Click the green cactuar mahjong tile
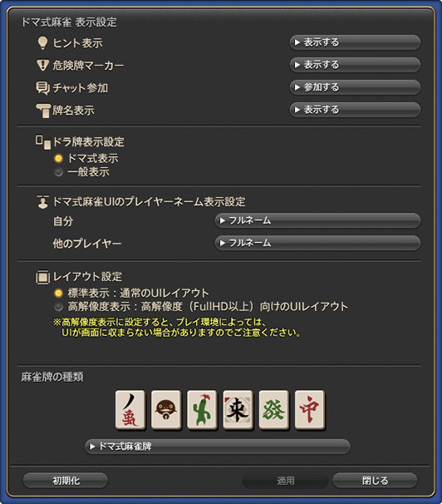442x504 pixels. [x=202, y=410]
